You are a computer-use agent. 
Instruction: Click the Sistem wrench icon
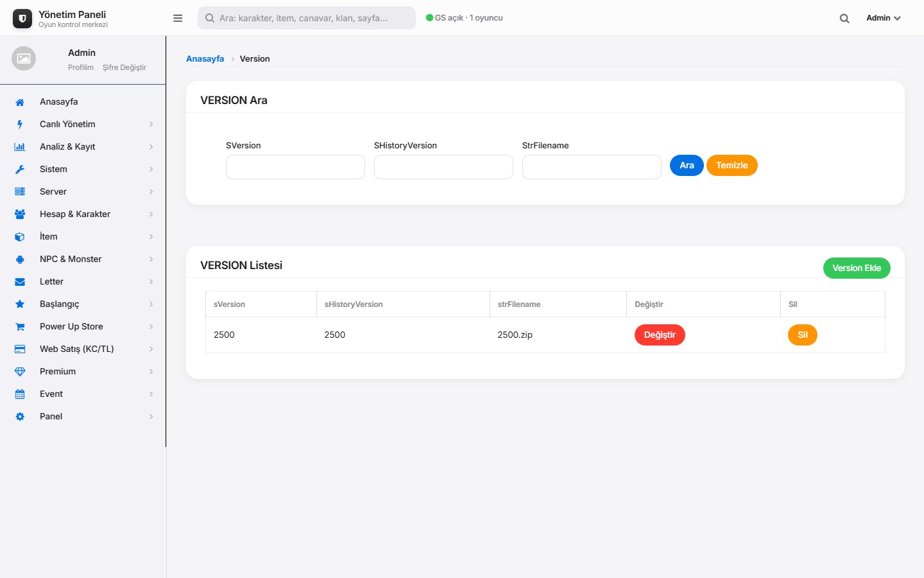[20, 170]
